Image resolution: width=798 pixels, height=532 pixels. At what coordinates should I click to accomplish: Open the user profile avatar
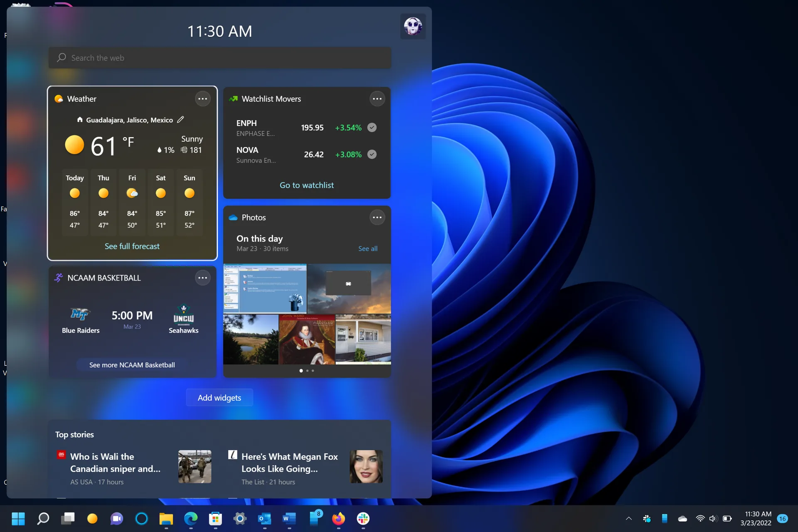tap(413, 26)
